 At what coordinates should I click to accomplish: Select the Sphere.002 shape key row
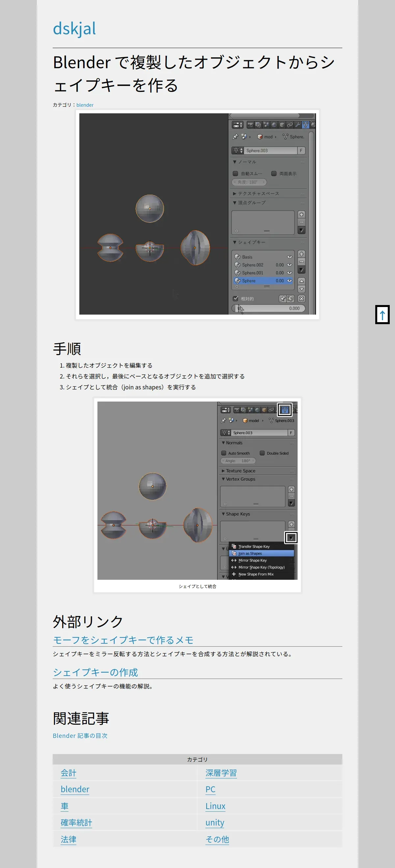(x=263, y=265)
